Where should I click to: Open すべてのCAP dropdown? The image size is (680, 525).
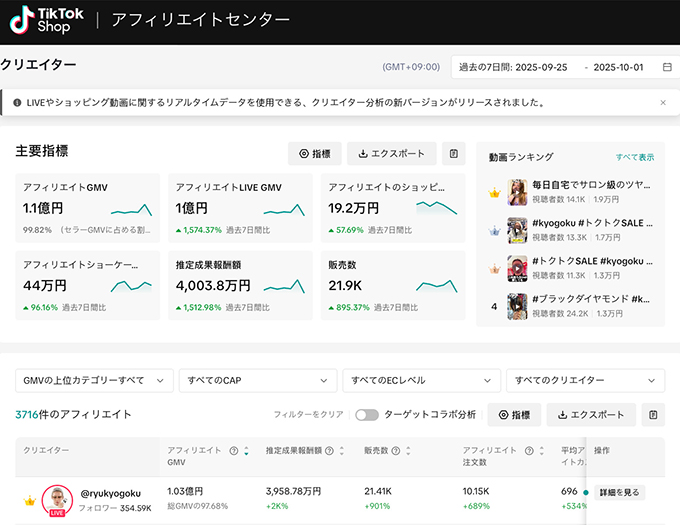(x=258, y=381)
